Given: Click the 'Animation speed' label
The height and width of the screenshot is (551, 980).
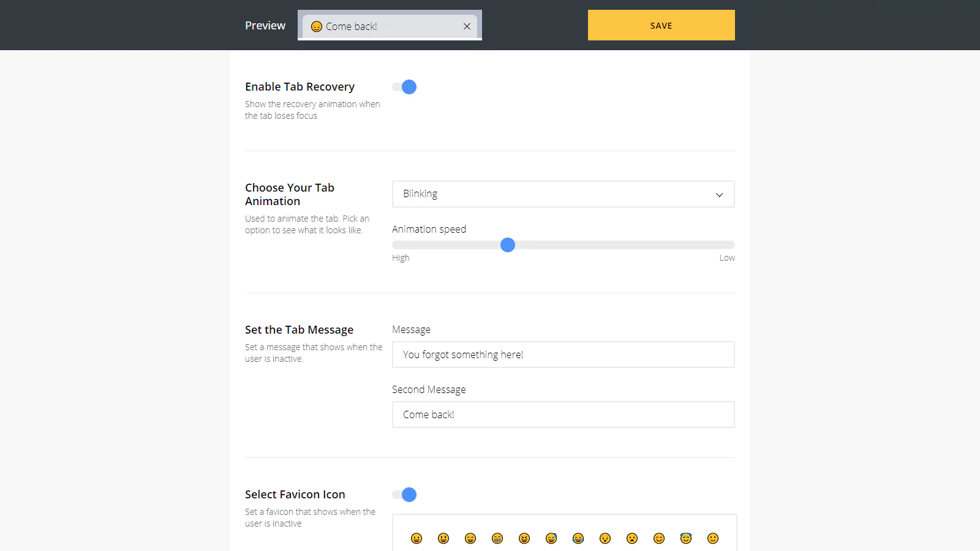Looking at the screenshot, I should tap(429, 229).
